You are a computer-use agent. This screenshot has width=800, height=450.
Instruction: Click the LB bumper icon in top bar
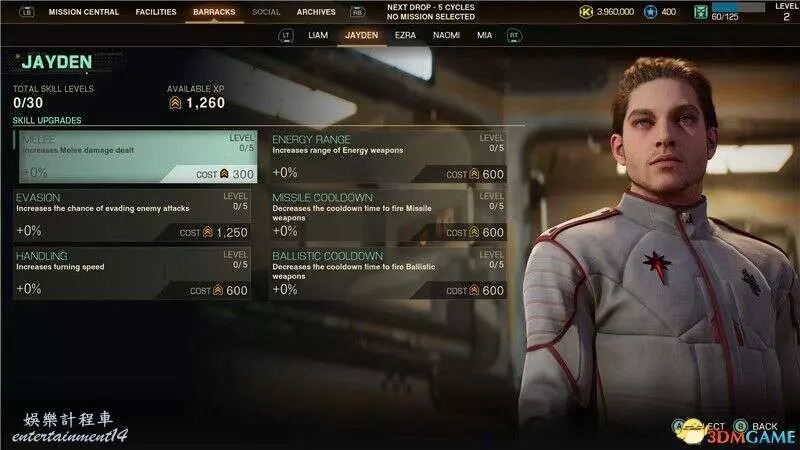(x=27, y=11)
